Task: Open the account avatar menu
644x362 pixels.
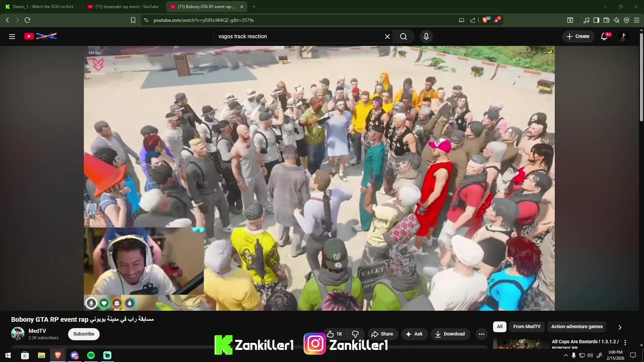Action: pos(623,36)
